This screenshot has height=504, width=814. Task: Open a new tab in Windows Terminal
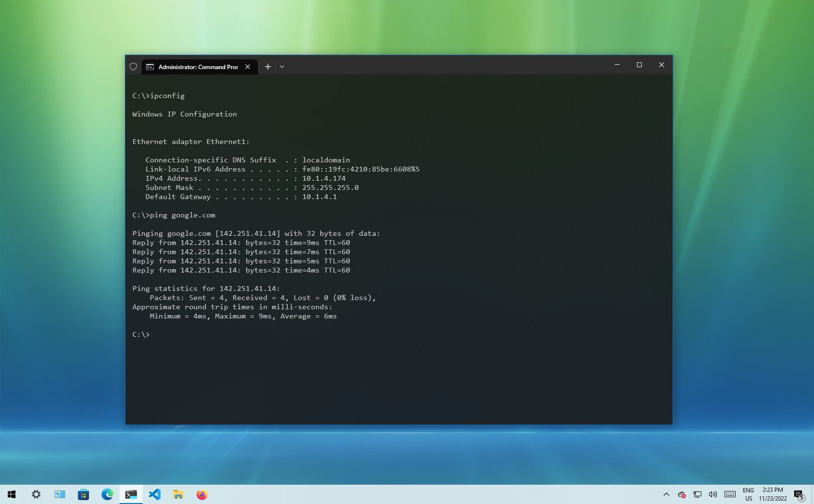coord(268,67)
